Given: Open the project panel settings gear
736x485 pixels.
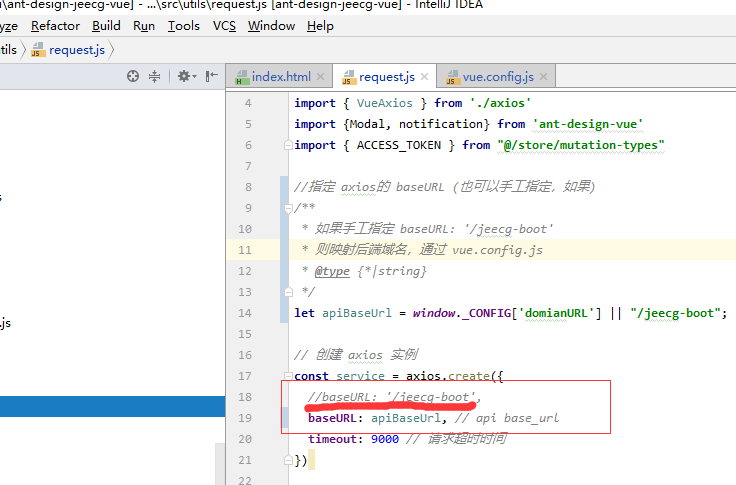Looking at the screenshot, I should (186, 76).
